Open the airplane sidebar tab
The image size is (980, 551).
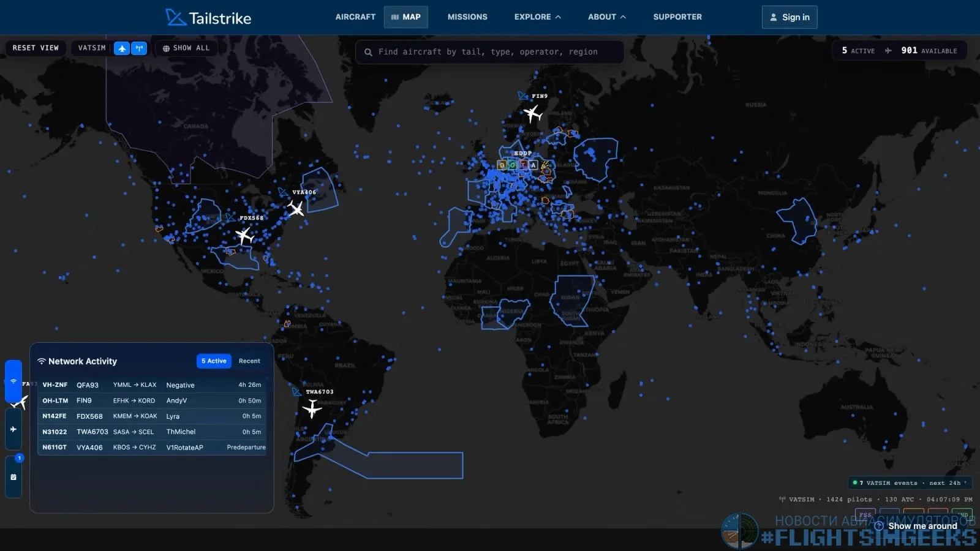click(x=13, y=429)
